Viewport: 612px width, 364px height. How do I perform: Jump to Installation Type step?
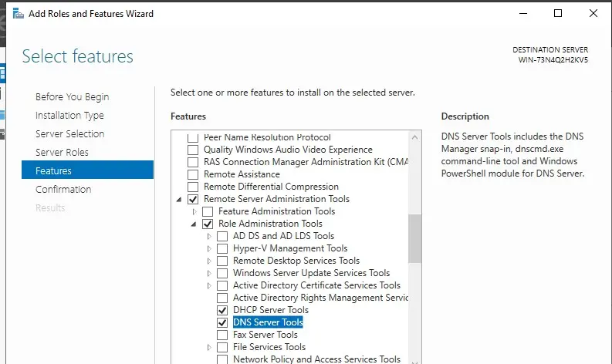point(69,115)
